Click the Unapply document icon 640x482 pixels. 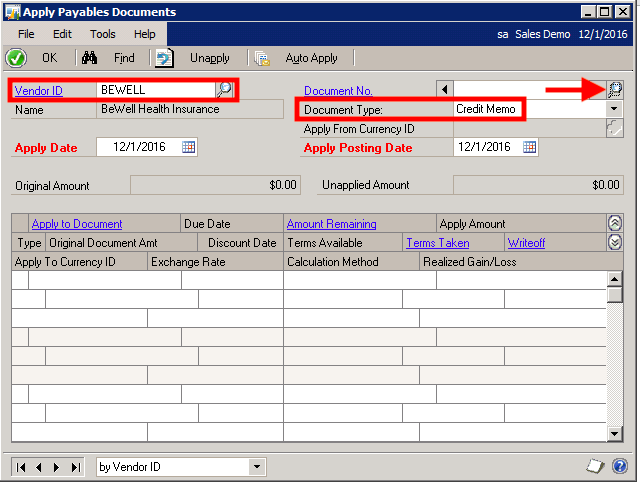tap(164, 58)
